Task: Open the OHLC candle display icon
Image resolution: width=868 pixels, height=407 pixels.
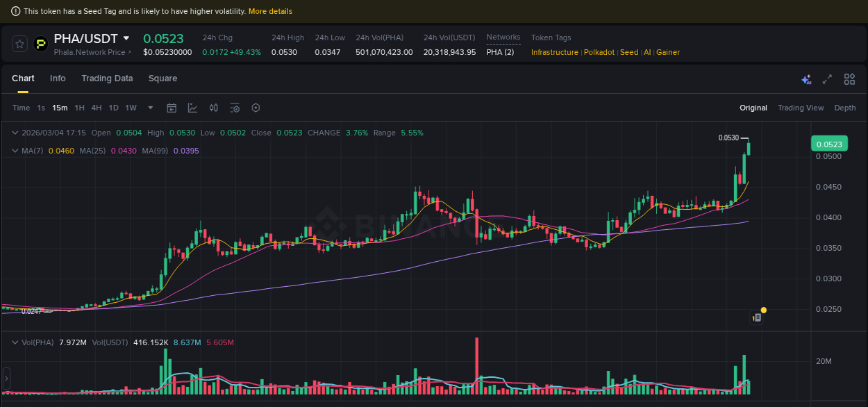Action: 213,108
